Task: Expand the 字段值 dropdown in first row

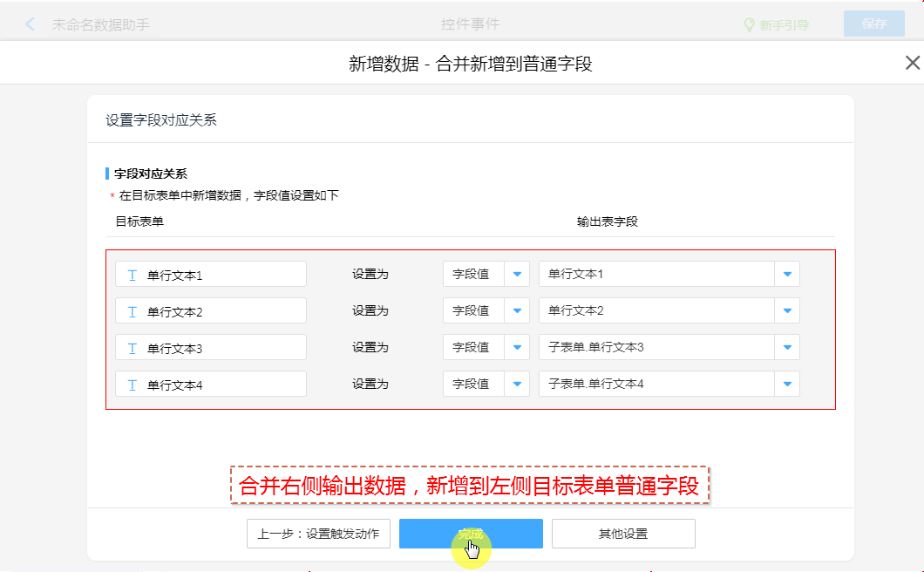Action: [x=517, y=274]
